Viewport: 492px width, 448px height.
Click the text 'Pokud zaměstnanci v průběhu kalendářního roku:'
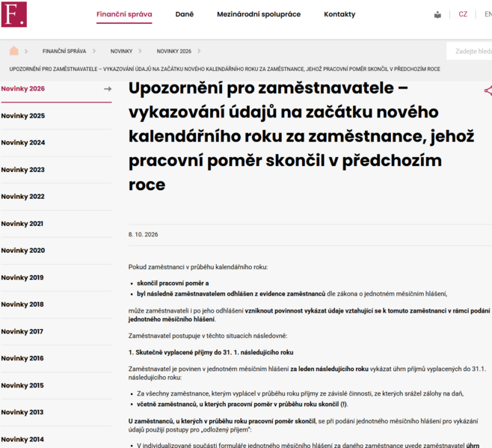coord(198,267)
